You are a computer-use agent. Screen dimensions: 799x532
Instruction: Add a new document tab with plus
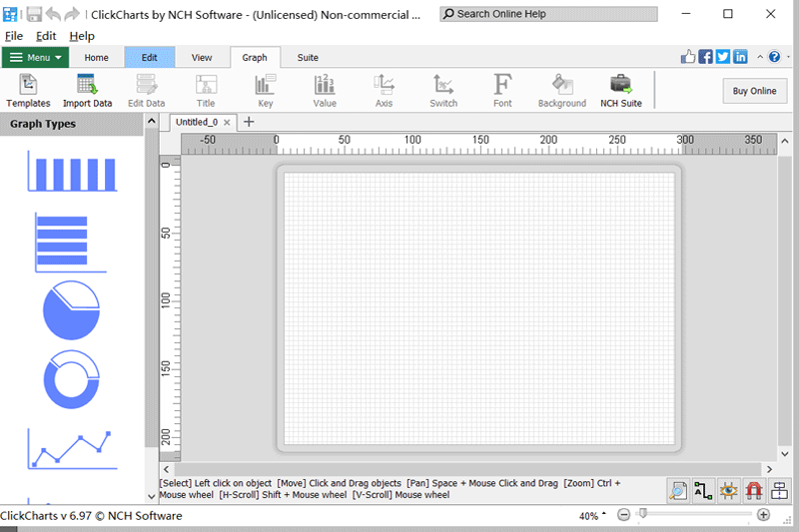[x=249, y=122]
